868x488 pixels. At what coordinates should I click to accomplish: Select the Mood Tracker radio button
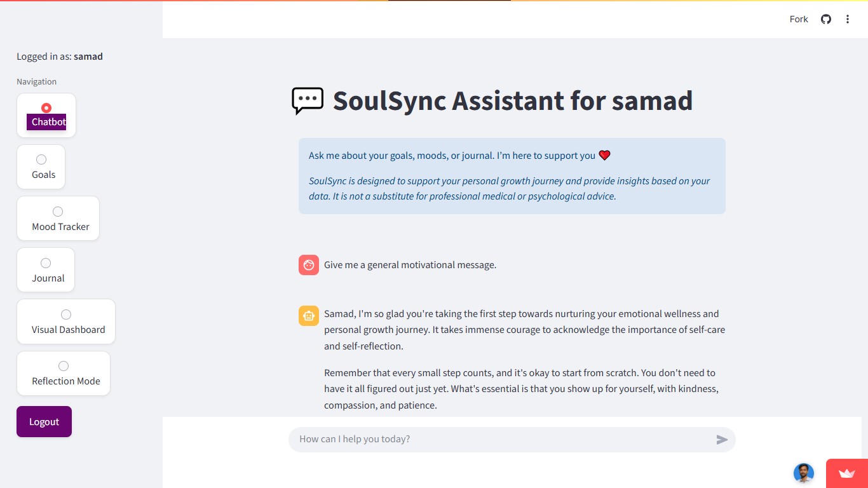[58, 212]
